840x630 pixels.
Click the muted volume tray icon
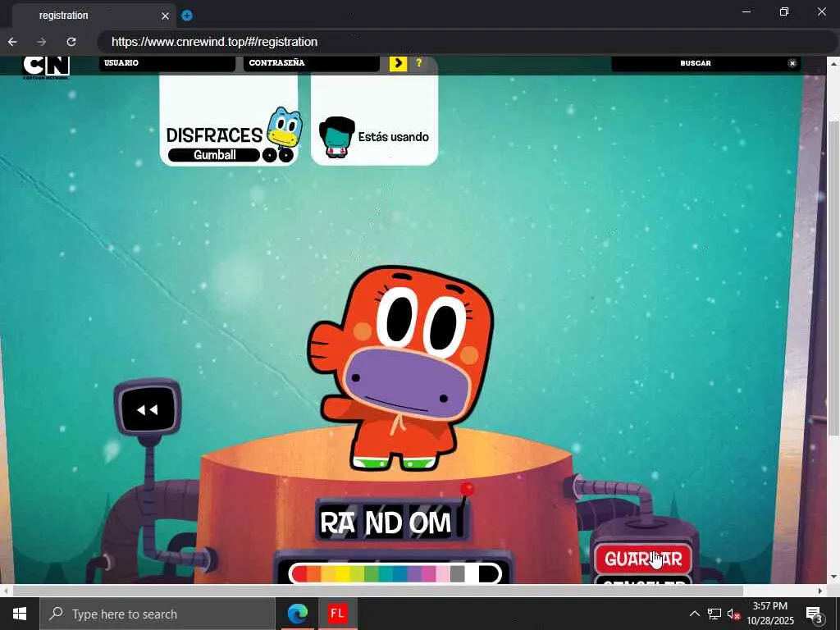(x=733, y=614)
